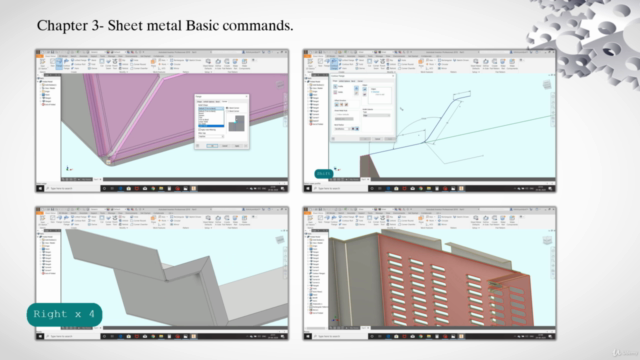Click ViewCube in gray bend screenshot
The width and height of the screenshot is (640, 360).
pos(280,240)
